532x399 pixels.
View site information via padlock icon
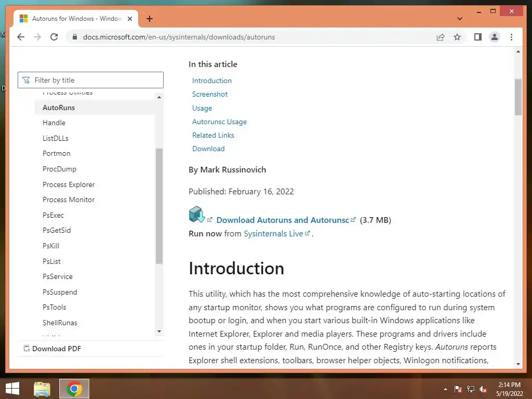[x=75, y=37]
